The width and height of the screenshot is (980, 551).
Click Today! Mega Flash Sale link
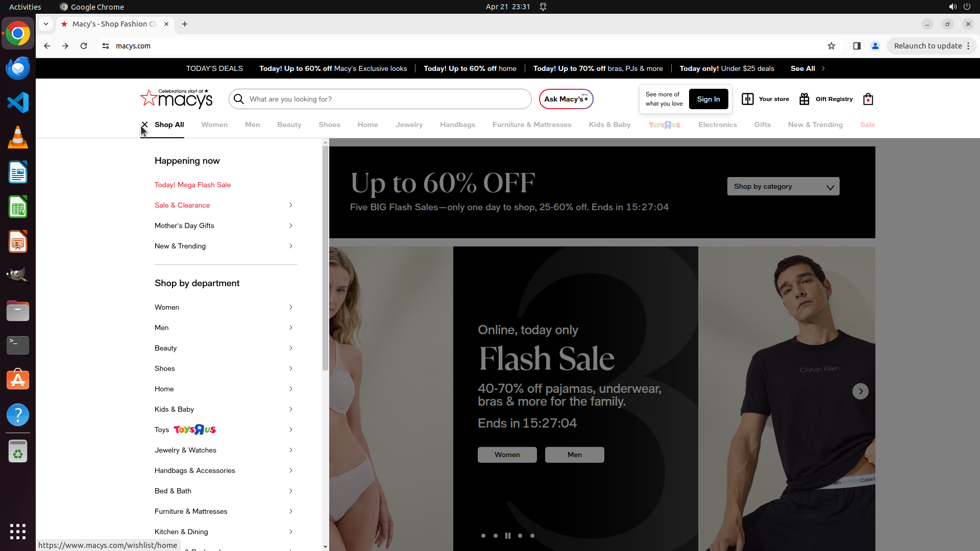192,185
